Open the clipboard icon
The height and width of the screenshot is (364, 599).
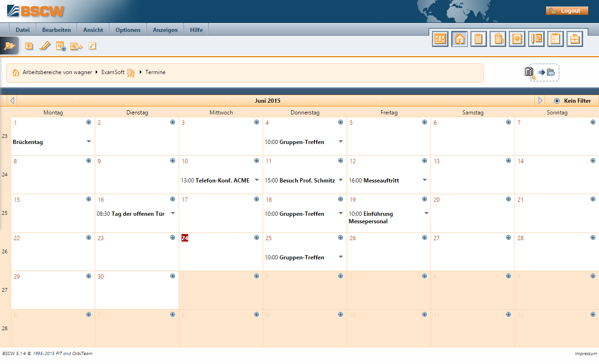coord(478,39)
